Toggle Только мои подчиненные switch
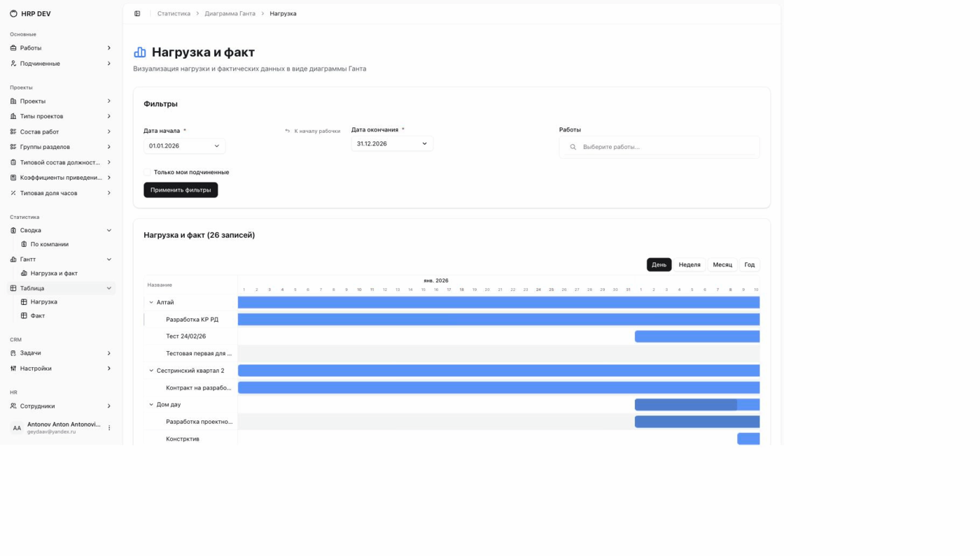 tap(148, 172)
